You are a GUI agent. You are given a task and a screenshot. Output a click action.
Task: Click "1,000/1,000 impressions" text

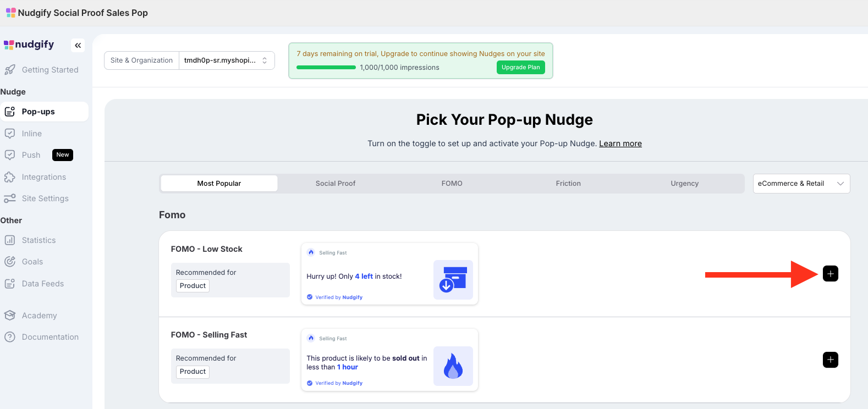[400, 68]
